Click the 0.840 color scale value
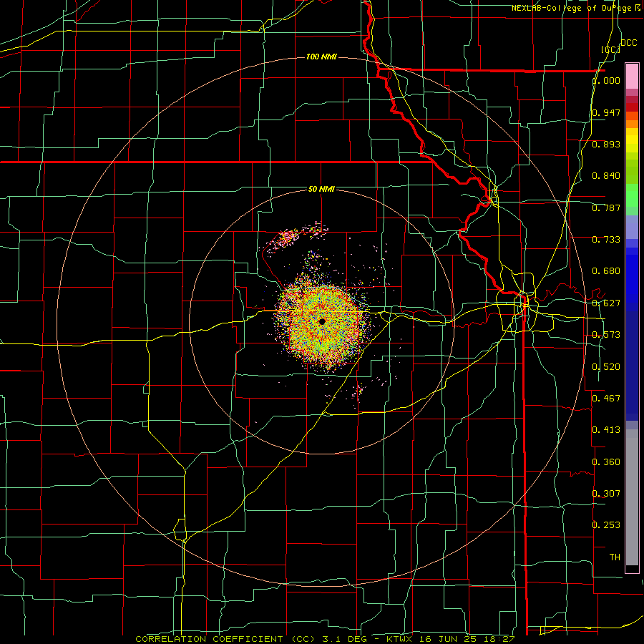 pyautogui.click(x=606, y=176)
